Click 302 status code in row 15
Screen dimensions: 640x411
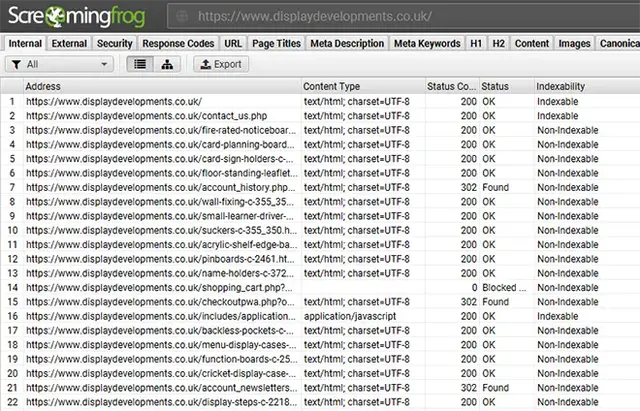(469, 302)
